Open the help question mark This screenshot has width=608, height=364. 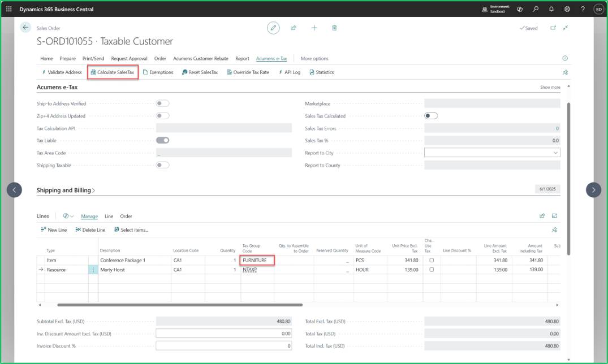tap(583, 9)
